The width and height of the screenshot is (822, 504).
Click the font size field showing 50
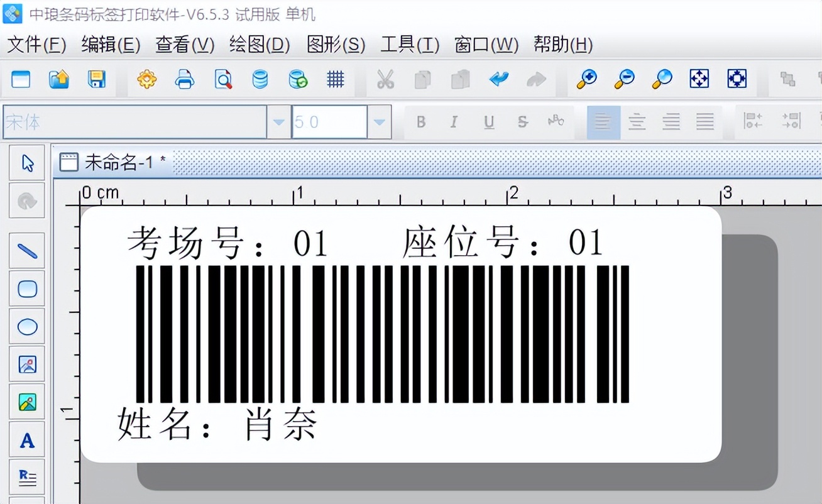[x=330, y=122]
